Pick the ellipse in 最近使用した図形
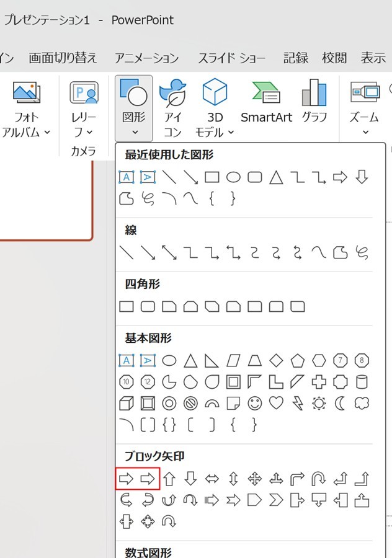Viewport: 392px width, 558px height. pos(233,177)
